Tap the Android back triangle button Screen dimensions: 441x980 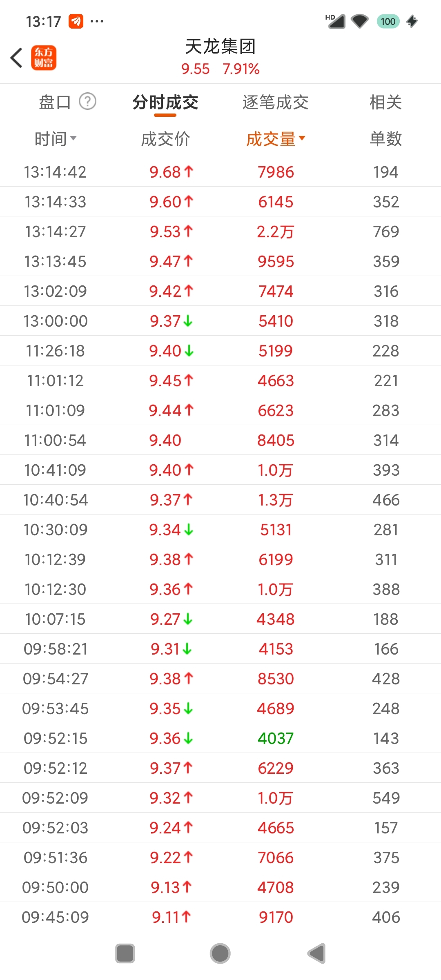(316, 953)
